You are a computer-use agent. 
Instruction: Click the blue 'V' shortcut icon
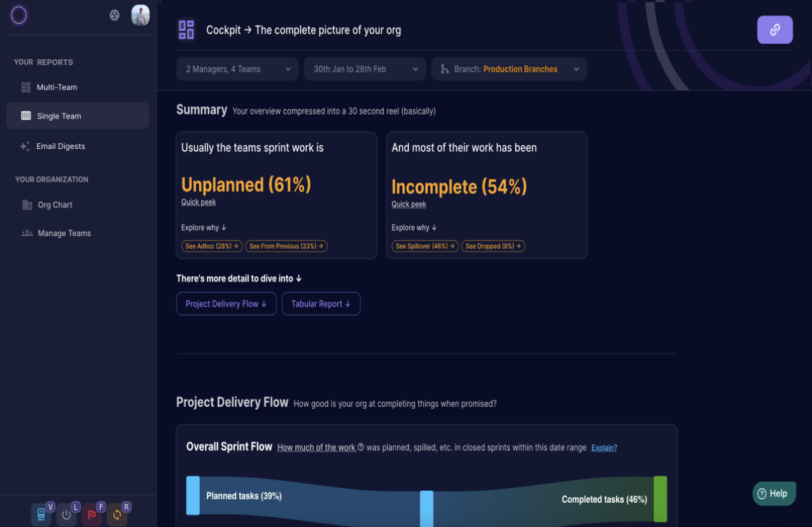point(41,514)
